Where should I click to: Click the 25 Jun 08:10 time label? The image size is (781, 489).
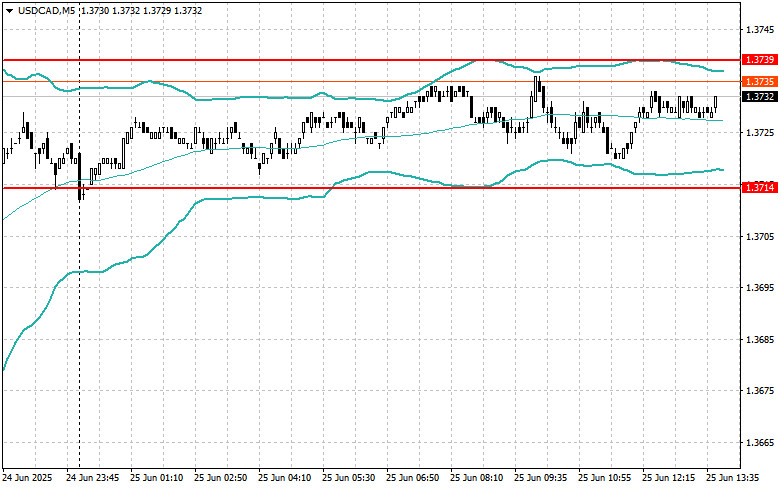click(476, 478)
